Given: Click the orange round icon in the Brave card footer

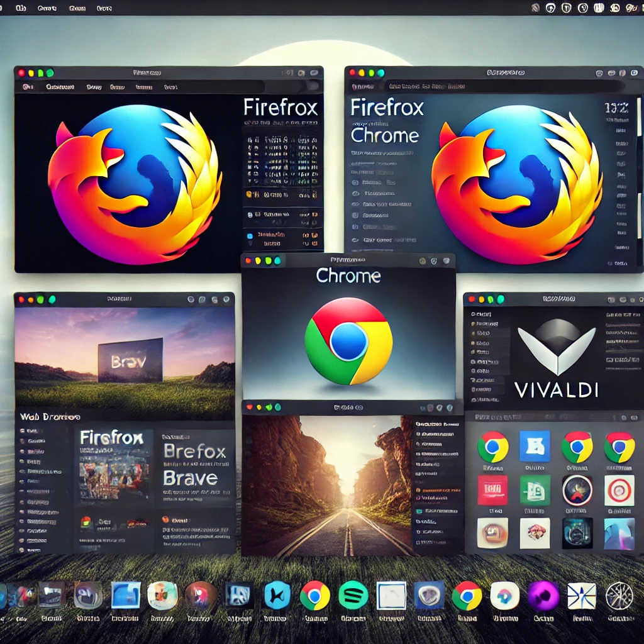Looking at the screenshot, I should 165,520.
